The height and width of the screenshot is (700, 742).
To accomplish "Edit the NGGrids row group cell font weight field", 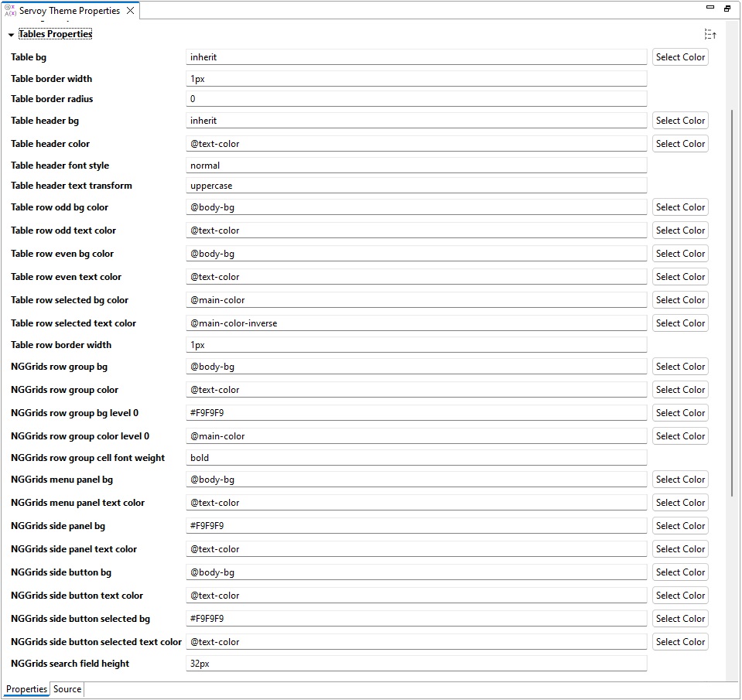I will (x=416, y=458).
